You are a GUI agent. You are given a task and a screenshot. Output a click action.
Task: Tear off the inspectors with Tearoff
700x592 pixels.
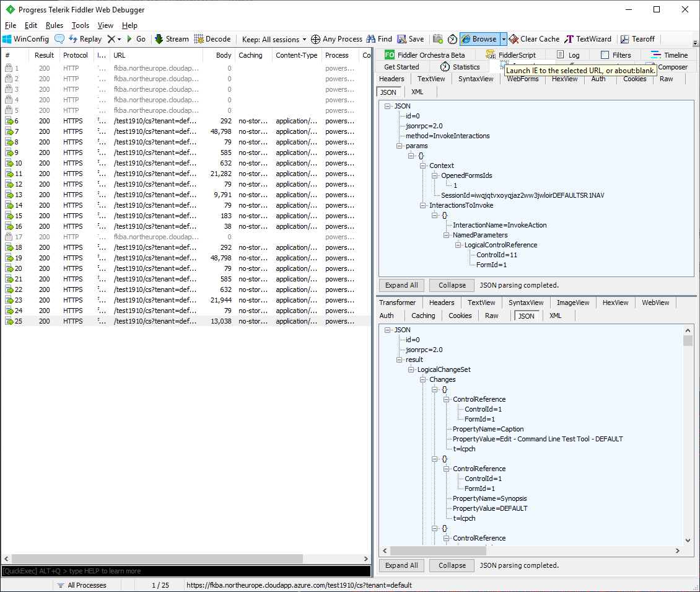(x=637, y=39)
